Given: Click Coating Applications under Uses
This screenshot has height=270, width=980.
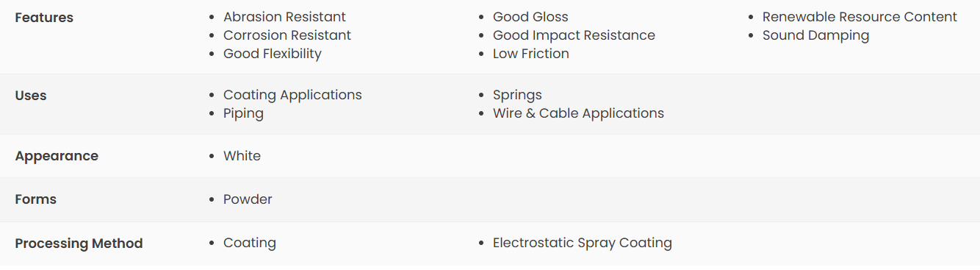Looking at the screenshot, I should click(292, 95).
